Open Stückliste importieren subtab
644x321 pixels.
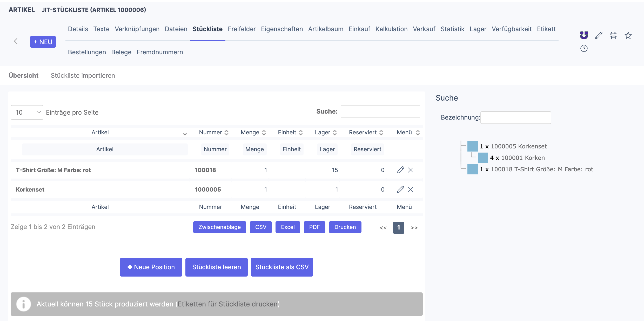pos(83,75)
